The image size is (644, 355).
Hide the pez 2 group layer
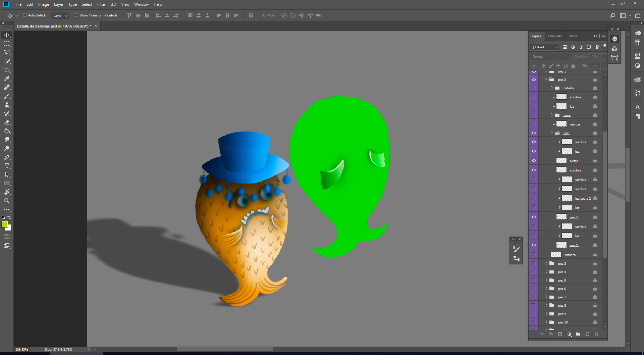534,80
